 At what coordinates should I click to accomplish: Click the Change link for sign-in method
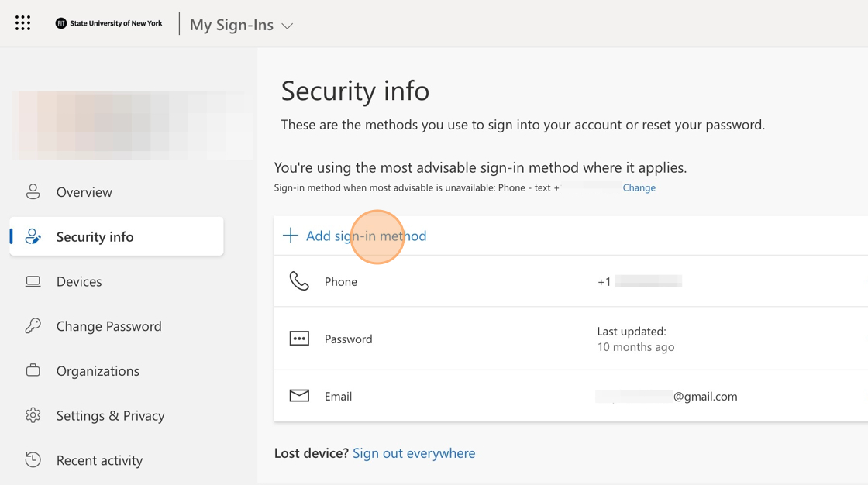point(639,187)
